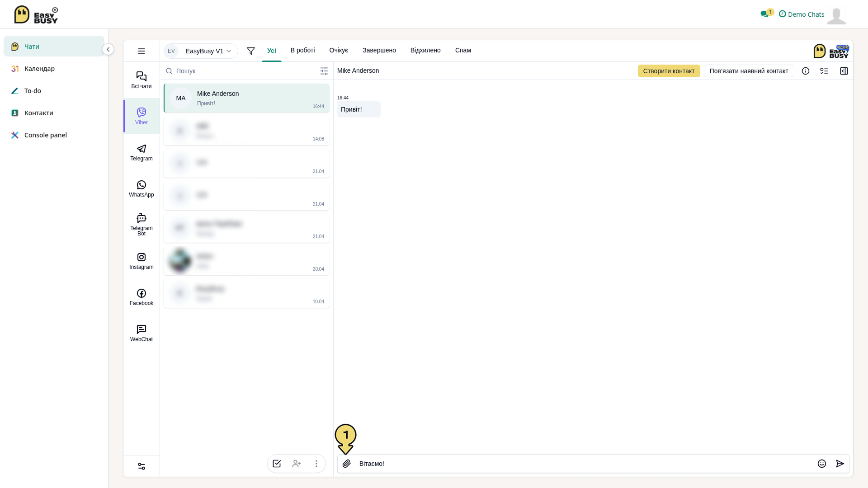Open the WebChat channel
This screenshot has width=868, height=488.
142,333
